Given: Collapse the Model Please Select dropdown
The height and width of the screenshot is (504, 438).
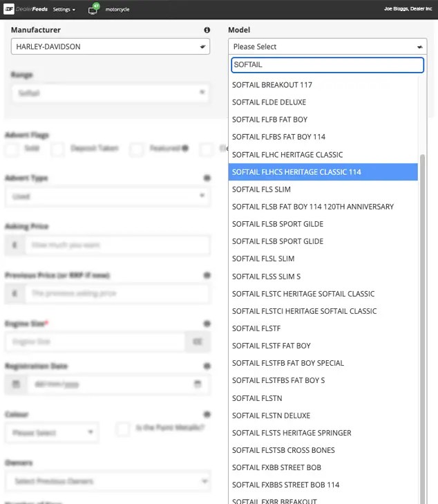Looking at the screenshot, I should pyautogui.click(x=327, y=47).
